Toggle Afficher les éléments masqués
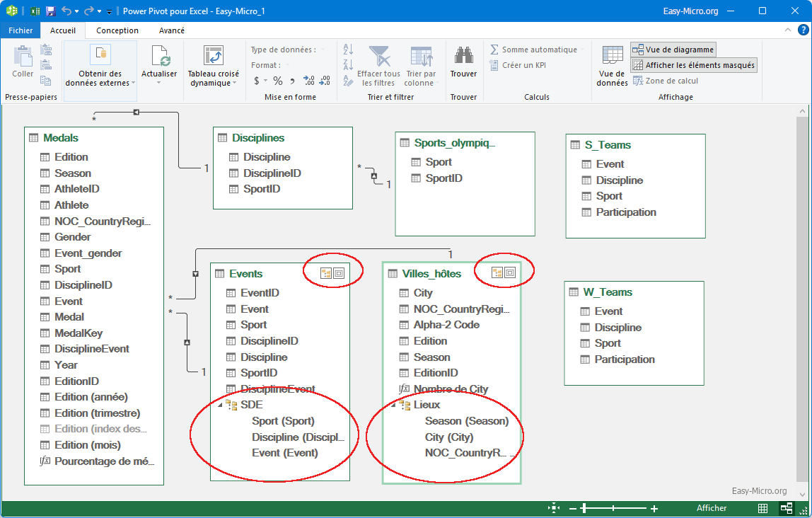The width and height of the screenshot is (812, 518). tap(693, 65)
